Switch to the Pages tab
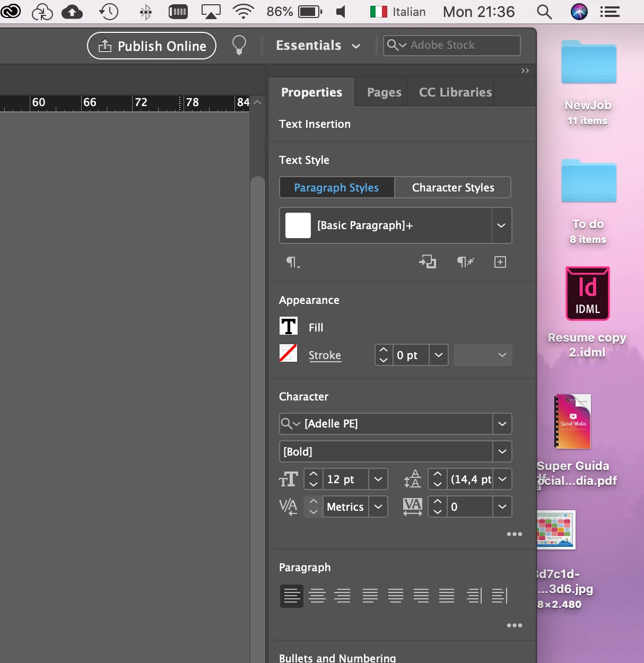 point(384,92)
